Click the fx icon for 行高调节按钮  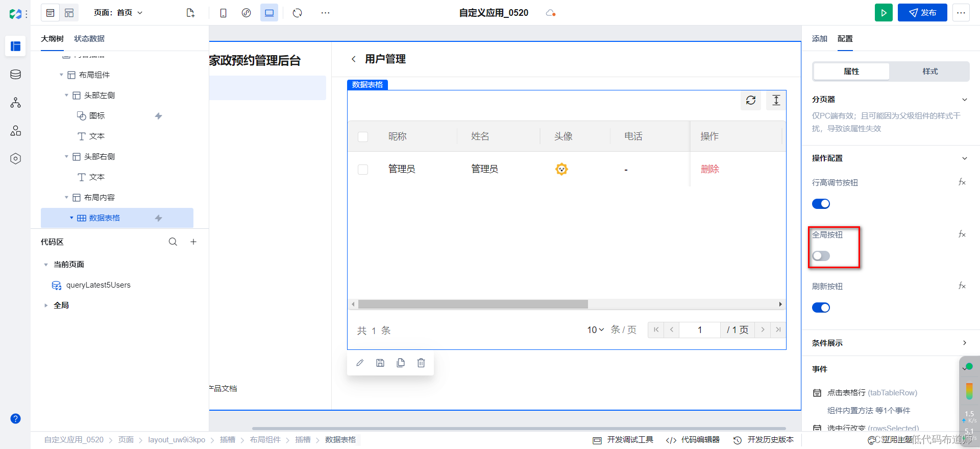click(x=962, y=182)
